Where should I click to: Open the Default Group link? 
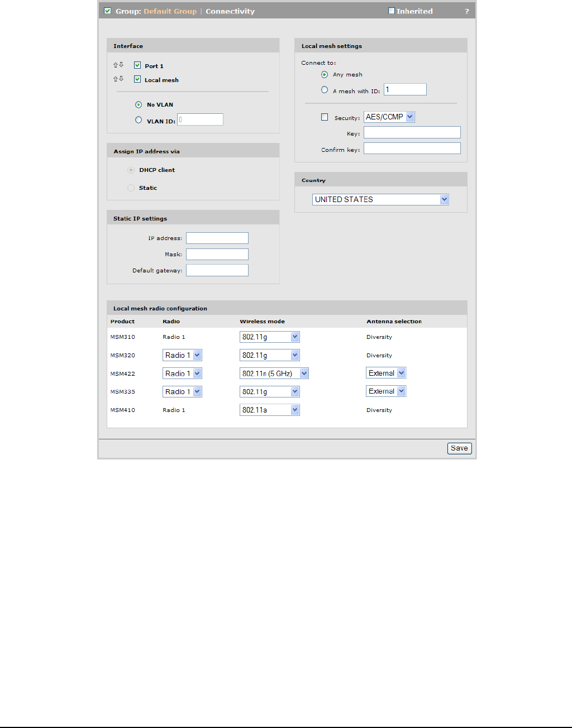tap(170, 11)
